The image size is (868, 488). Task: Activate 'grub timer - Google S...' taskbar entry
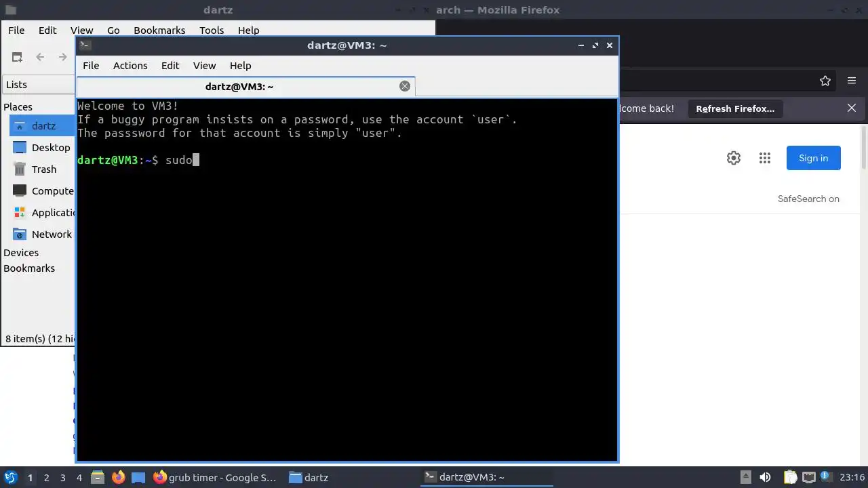pos(215,477)
